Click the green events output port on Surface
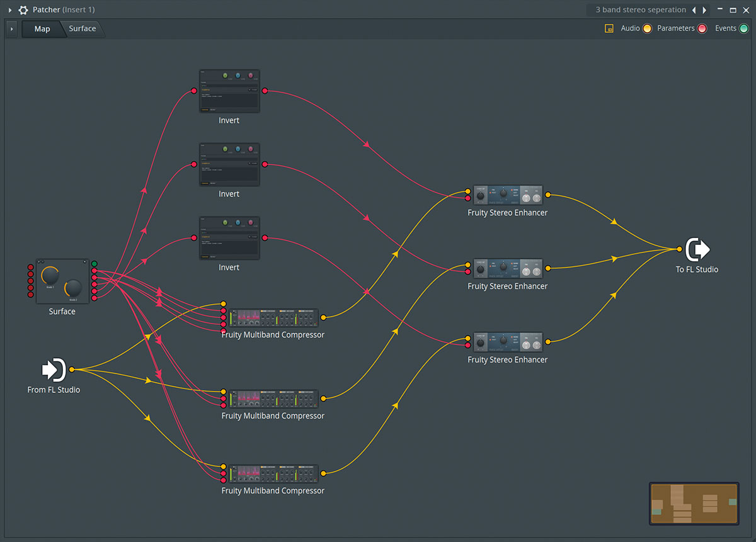This screenshot has height=542, width=756. point(94,264)
